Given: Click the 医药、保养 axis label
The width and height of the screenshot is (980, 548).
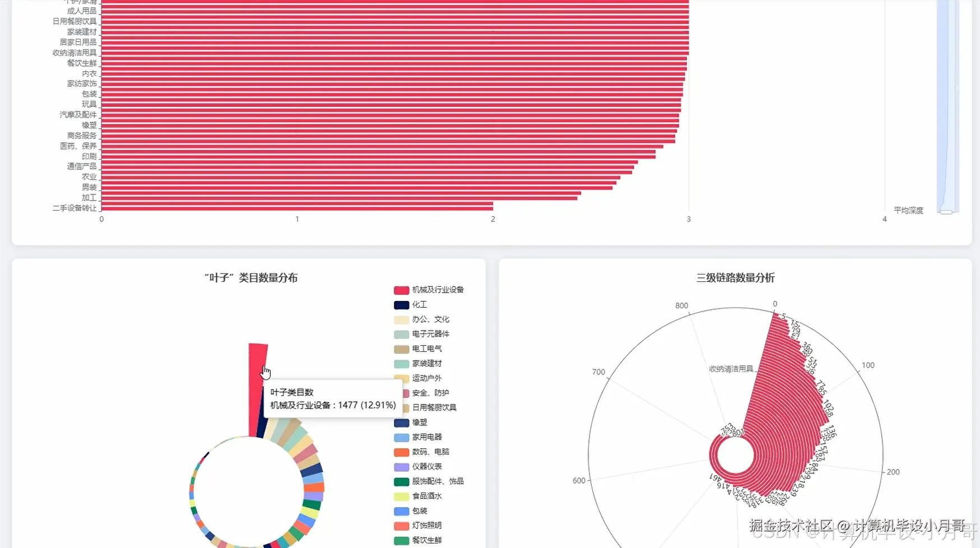Looking at the screenshot, I should [x=78, y=146].
